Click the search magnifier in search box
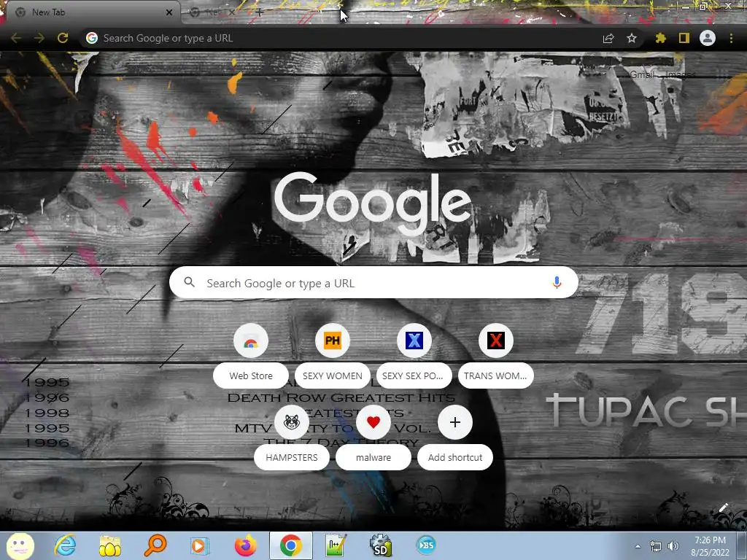747x560 pixels. coord(189,282)
